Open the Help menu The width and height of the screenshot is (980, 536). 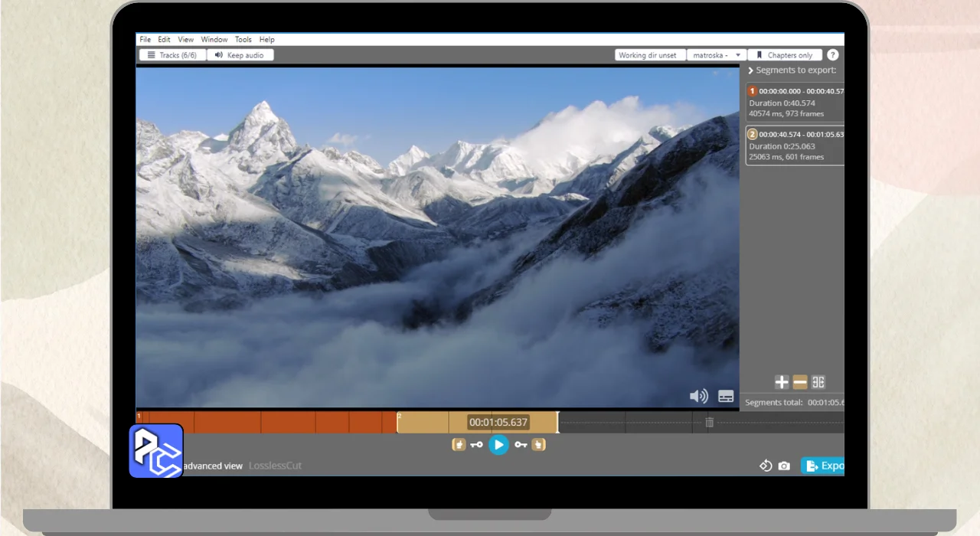click(266, 39)
